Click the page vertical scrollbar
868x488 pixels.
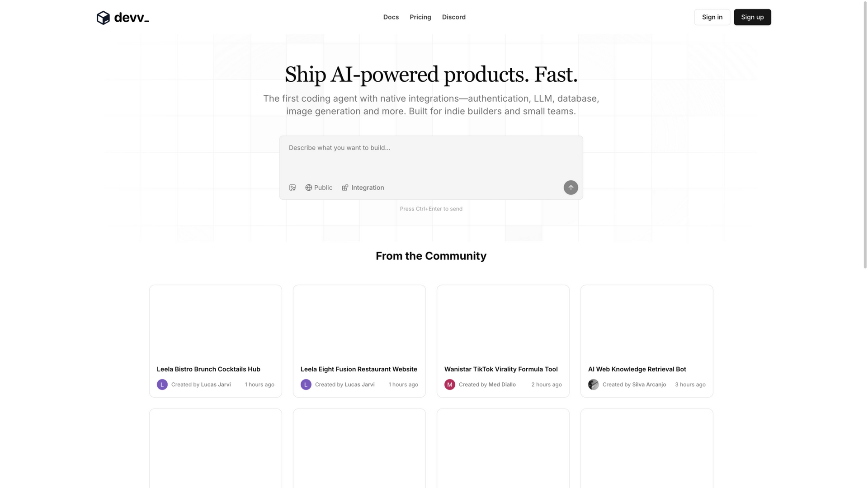coord(865,136)
